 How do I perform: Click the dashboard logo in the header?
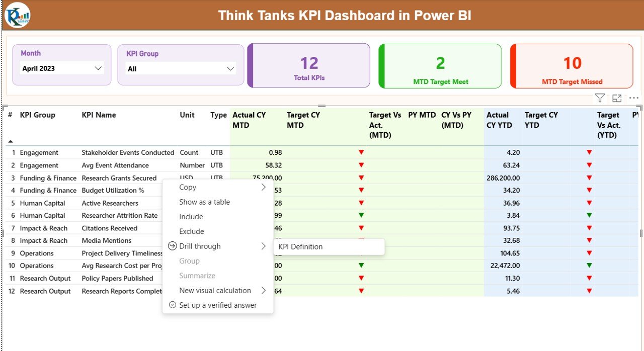click(18, 15)
